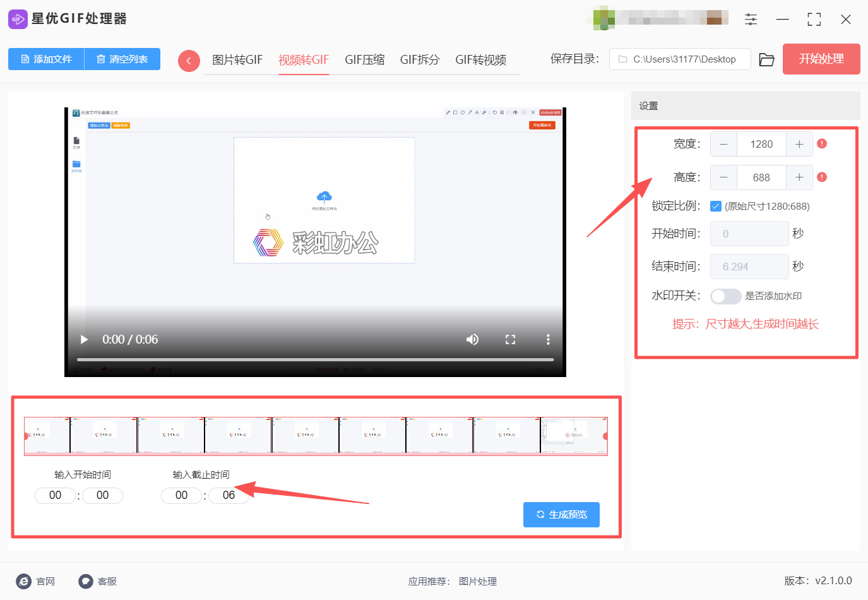Screen dimensions: 868x600
Task: Start processing with 开始处理 button
Action: (x=821, y=59)
